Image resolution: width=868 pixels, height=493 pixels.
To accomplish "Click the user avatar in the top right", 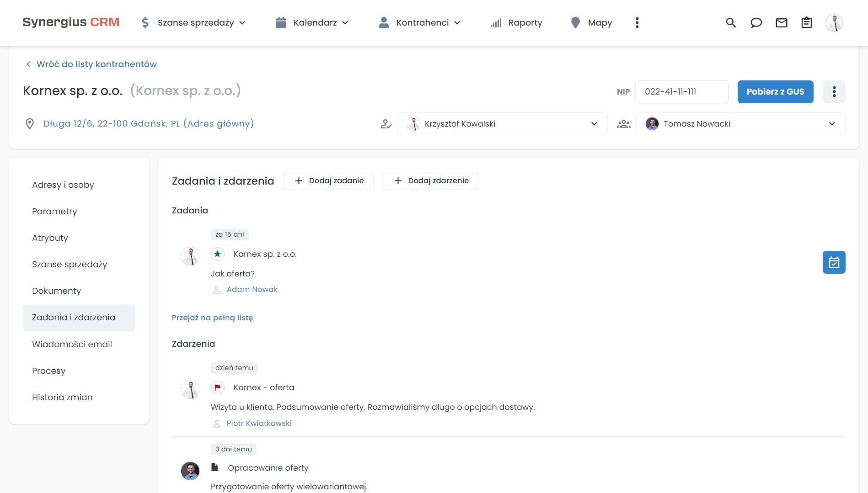I will pos(835,22).
